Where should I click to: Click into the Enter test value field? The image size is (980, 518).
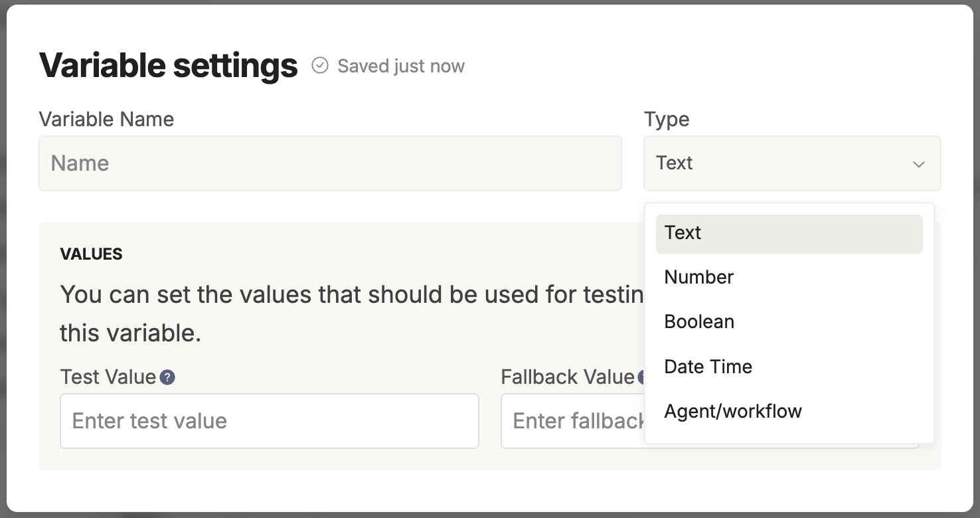pyautogui.click(x=269, y=421)
